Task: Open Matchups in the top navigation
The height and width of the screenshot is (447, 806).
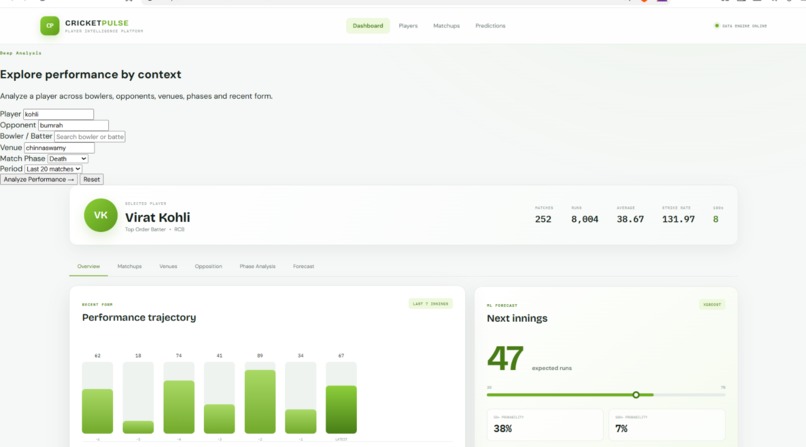Action: tap(446, 26)
